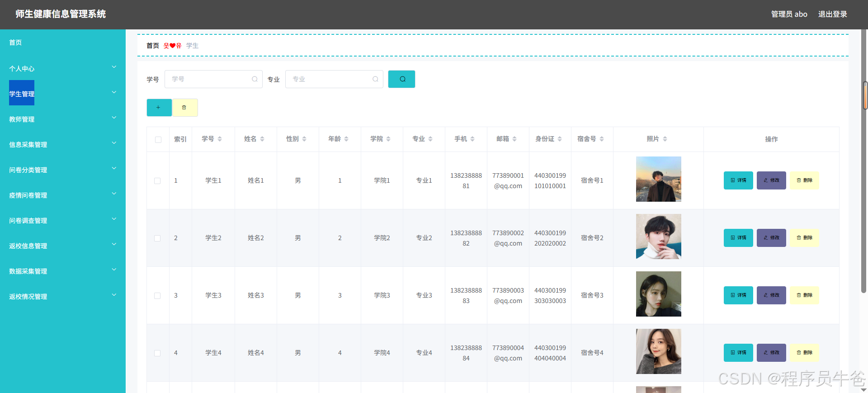Image resolution: width=868 pixels, height=393 pixels.
Task: Click the search icon in 学号 field
Action: click(255, 79)
